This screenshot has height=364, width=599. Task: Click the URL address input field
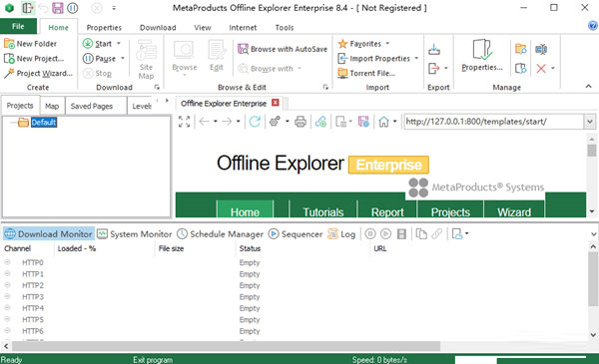click(x=493, y=122)
